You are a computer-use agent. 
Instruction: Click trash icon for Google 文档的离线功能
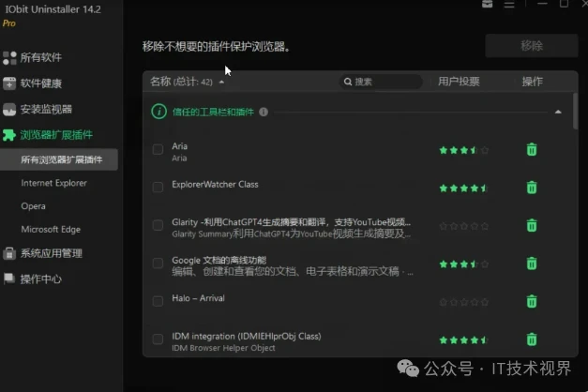pos(532,264)
